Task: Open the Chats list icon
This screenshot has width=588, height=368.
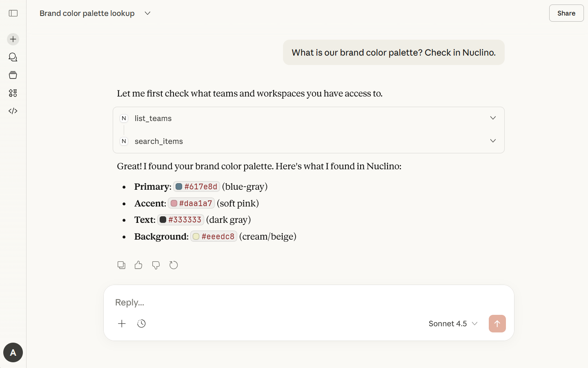Action: [13, 57]
